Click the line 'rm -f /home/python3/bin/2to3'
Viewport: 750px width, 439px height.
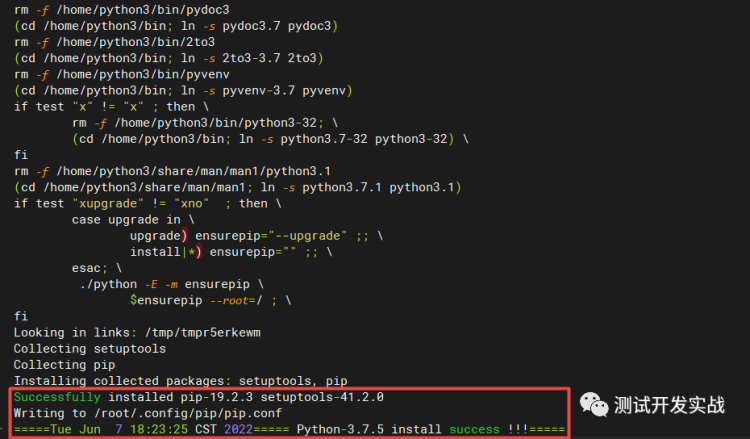point(114,42)
